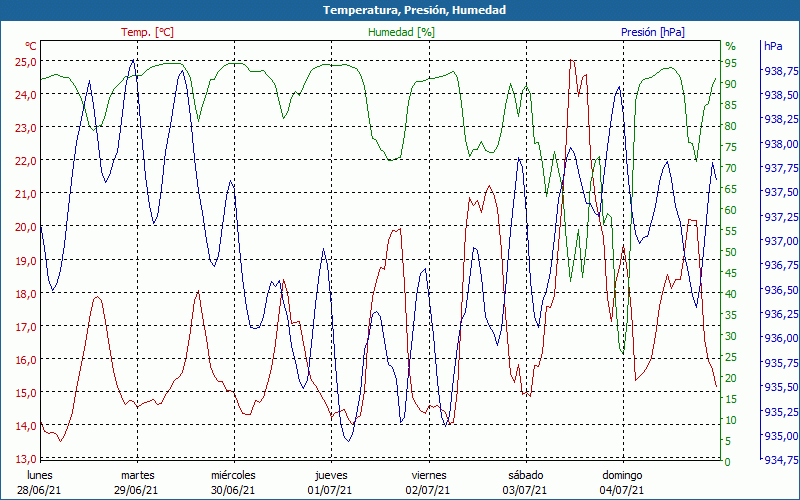Click the 16,0 temperature axis value
This screenshot has height=500, width=800.
27,360
